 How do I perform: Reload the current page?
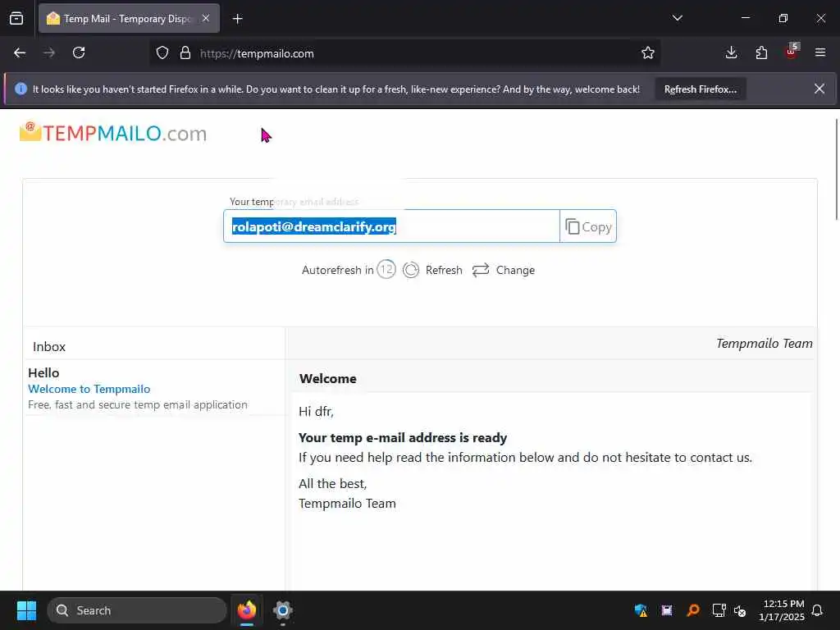(79, 53)
